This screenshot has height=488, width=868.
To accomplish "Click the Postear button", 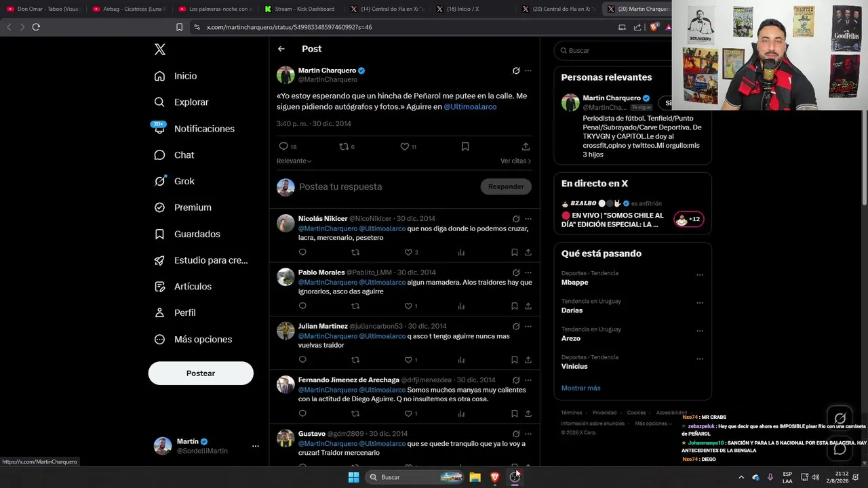I will point(201,373).
